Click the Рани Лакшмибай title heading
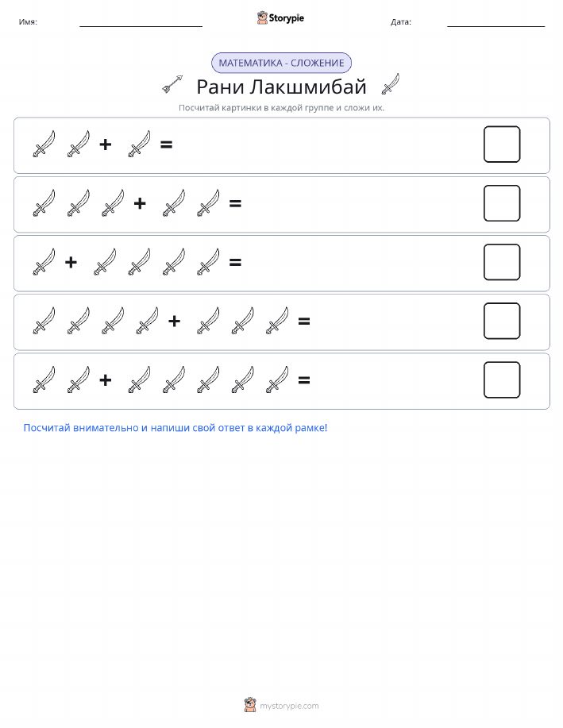Screen dimensions: 563x728 point(281,87)
